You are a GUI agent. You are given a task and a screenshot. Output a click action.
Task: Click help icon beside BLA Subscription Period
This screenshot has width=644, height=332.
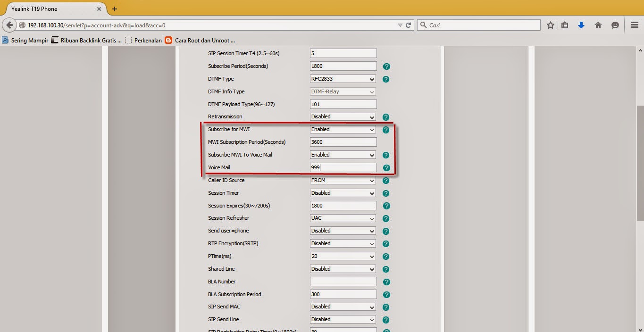pos(386,295)
